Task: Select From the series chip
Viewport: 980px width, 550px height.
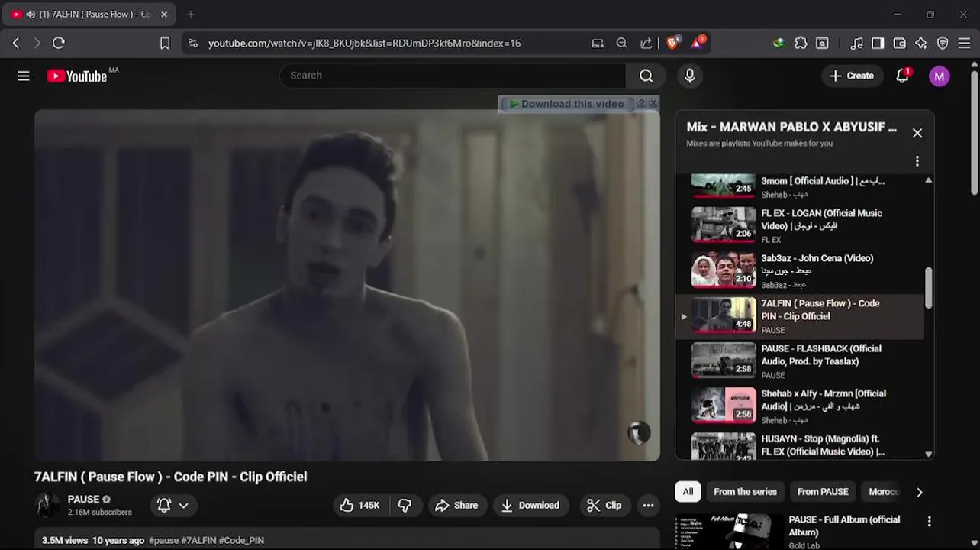Action: [x=745, y=492]
